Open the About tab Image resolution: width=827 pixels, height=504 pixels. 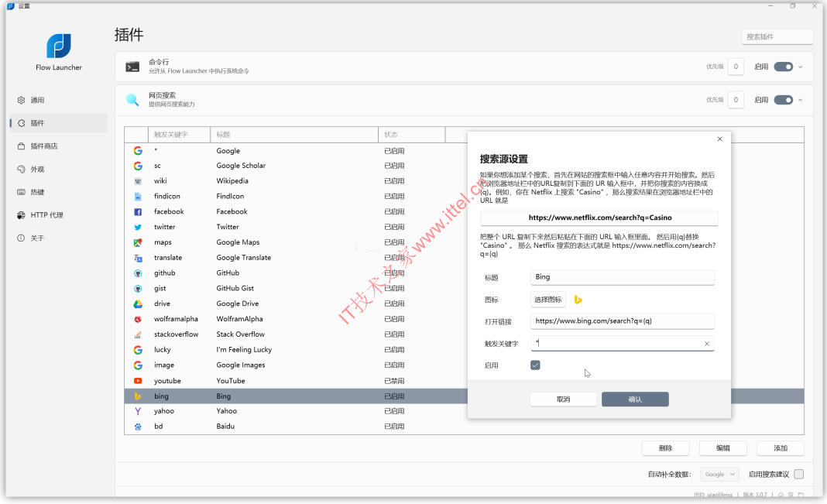pyautogui.click(x=59, y=238)
